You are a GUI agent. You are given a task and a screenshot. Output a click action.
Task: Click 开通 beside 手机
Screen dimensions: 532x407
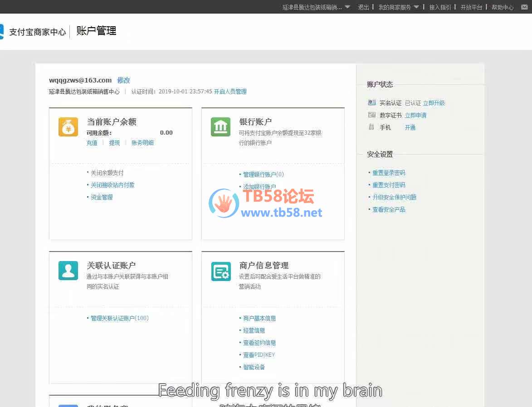[x=410, y=127]
